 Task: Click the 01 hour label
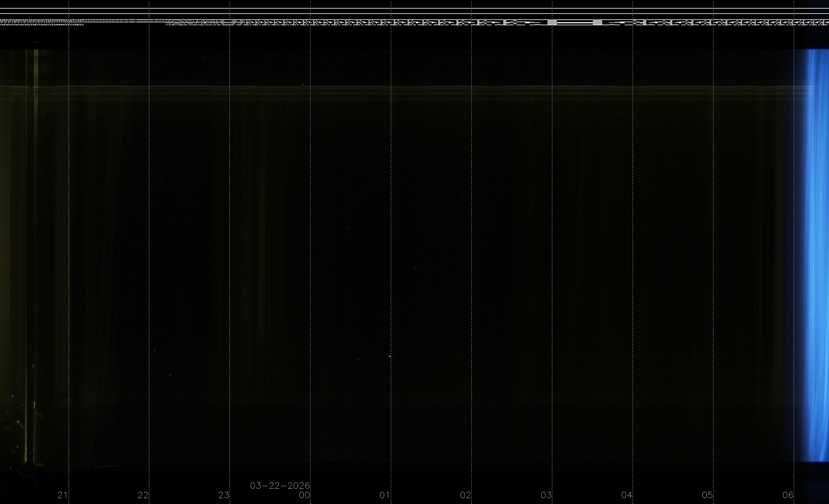click(x=385, y=495)
